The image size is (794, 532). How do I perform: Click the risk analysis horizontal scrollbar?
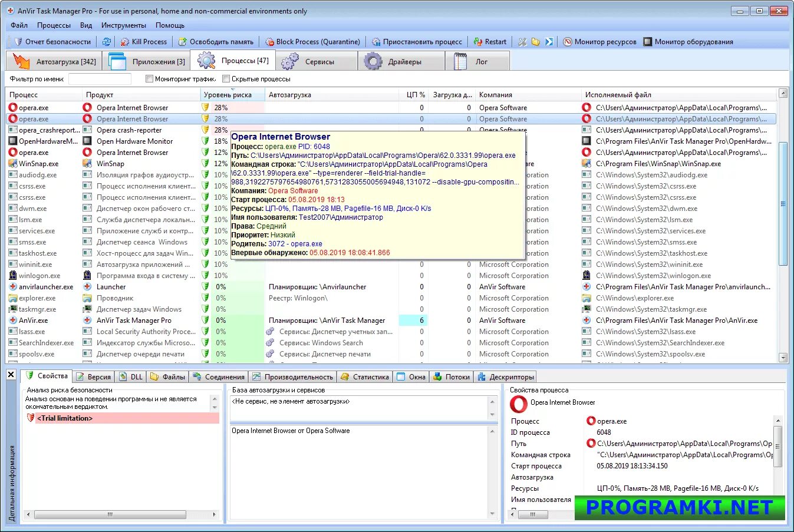pyautogui.click(x=110, y=514)
